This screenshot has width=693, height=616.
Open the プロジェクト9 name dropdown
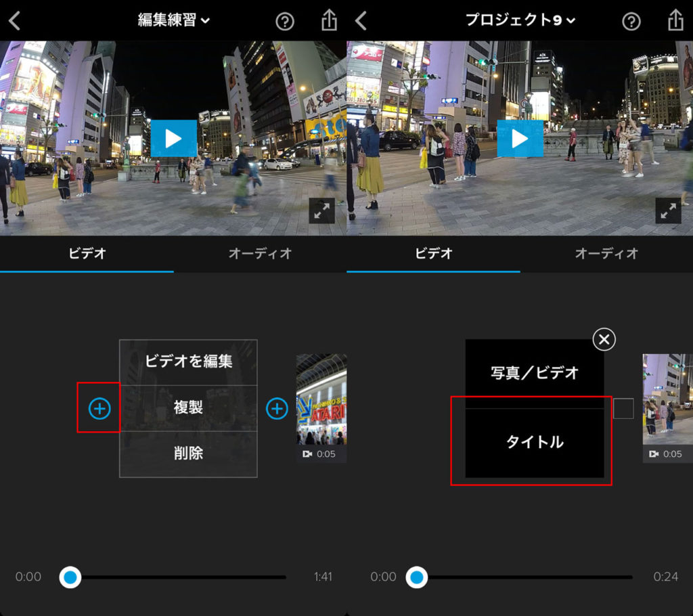point(519,21)
